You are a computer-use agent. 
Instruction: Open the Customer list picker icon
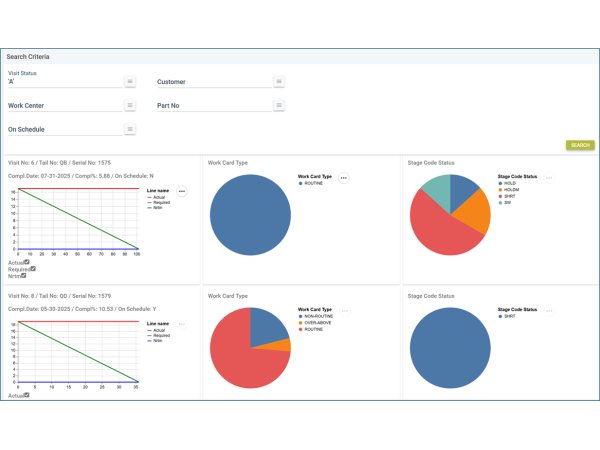coord(279,81)
